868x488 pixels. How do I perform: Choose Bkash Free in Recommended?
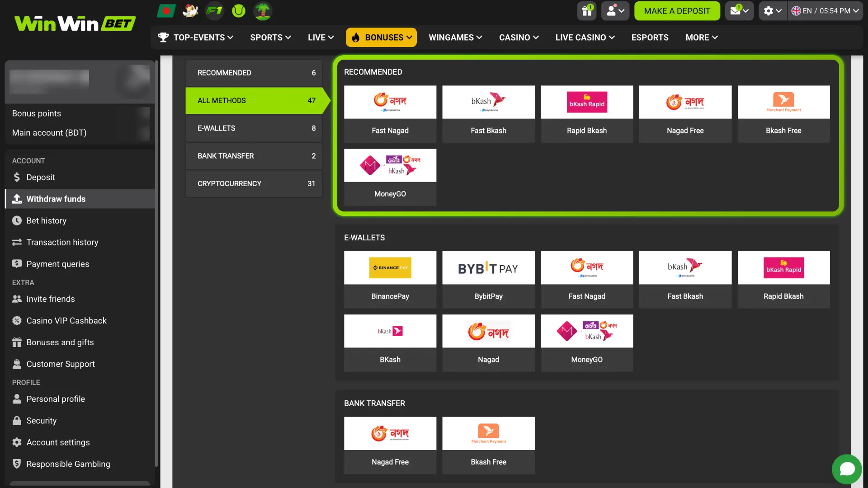click(x=783, y=114)
